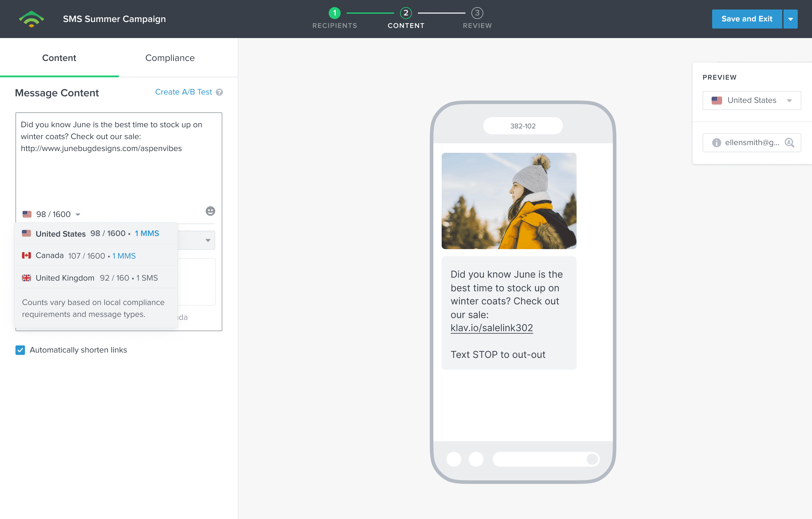Expand the Save and Exit arrow menu
812x519 pixels.
pos(790,19)
